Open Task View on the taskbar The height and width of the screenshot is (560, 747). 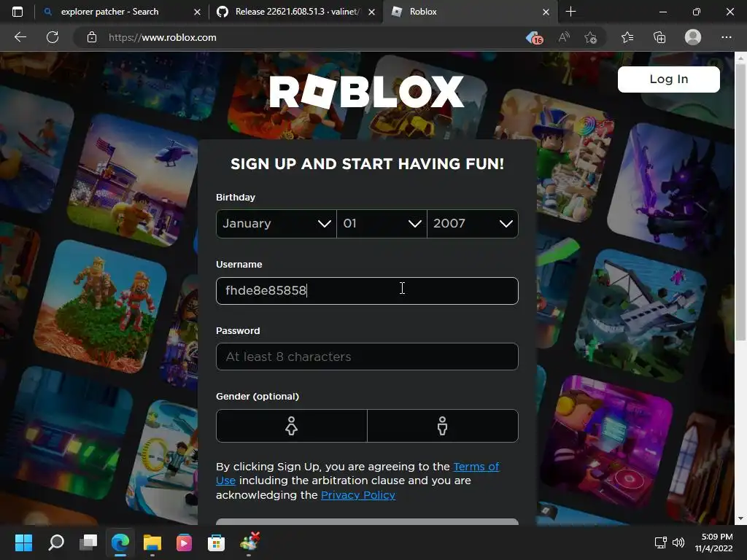point(88,542)
